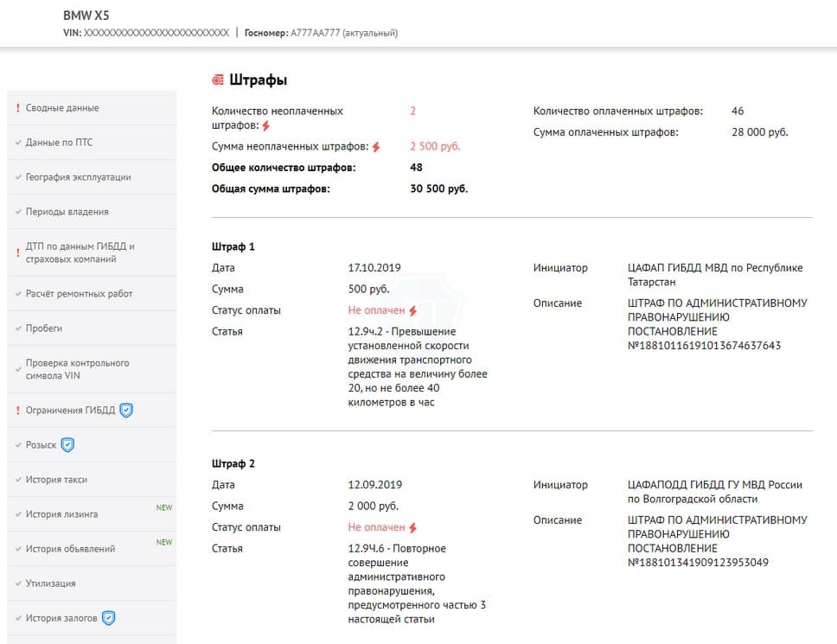This screenshot has height=644, width=837.
Task: Click the total sum 30 500 руб.
Action: coord(438,189)
